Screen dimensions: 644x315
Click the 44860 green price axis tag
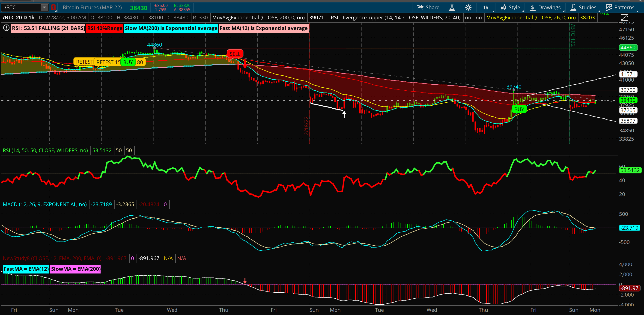tap(628, 48)
